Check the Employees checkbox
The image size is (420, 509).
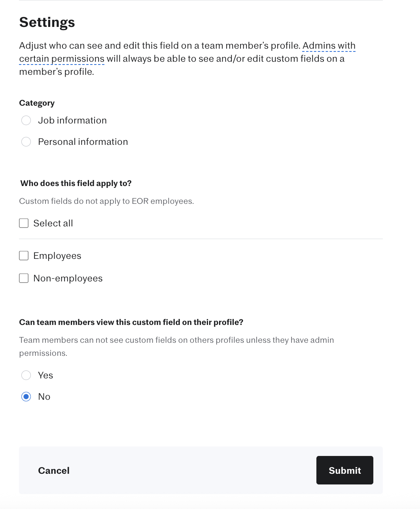point(24,256)
